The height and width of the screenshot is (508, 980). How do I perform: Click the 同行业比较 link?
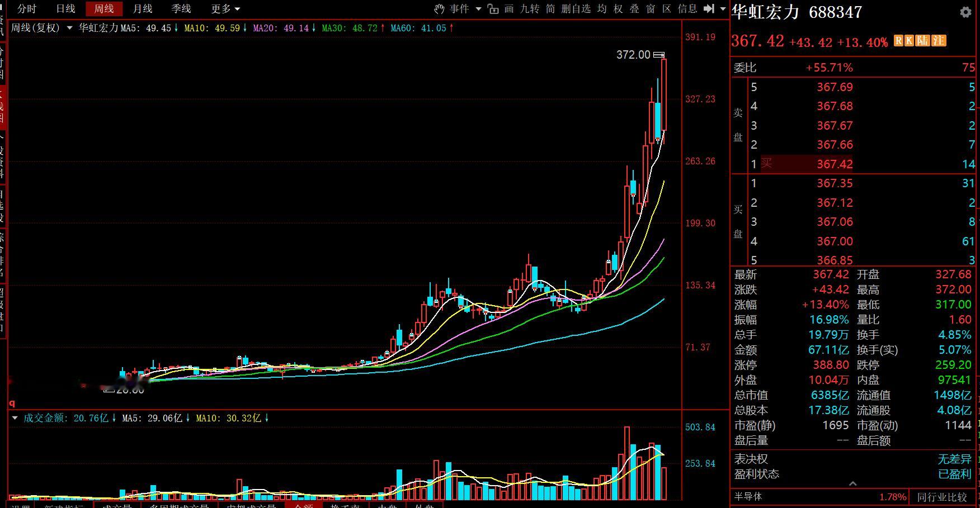click(942, 497)
